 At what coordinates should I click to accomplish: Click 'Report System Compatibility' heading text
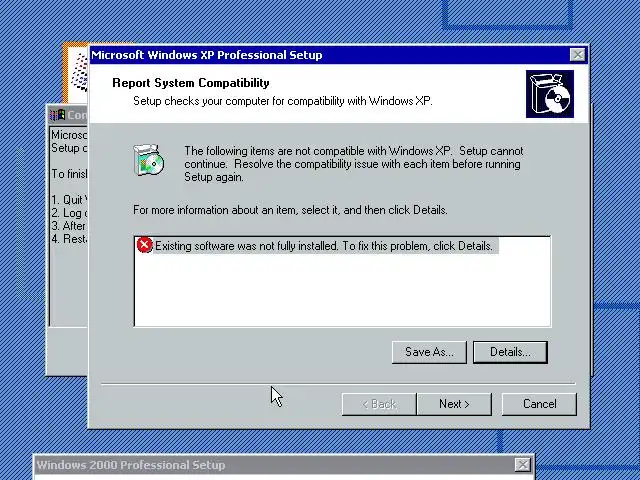[x=191, y=83]
